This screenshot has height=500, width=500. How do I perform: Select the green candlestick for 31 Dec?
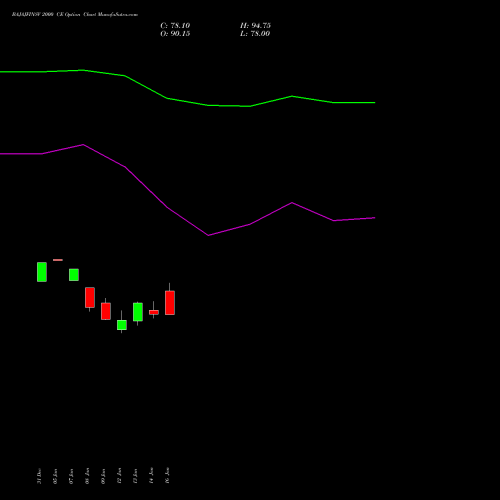tap(42, 272)
